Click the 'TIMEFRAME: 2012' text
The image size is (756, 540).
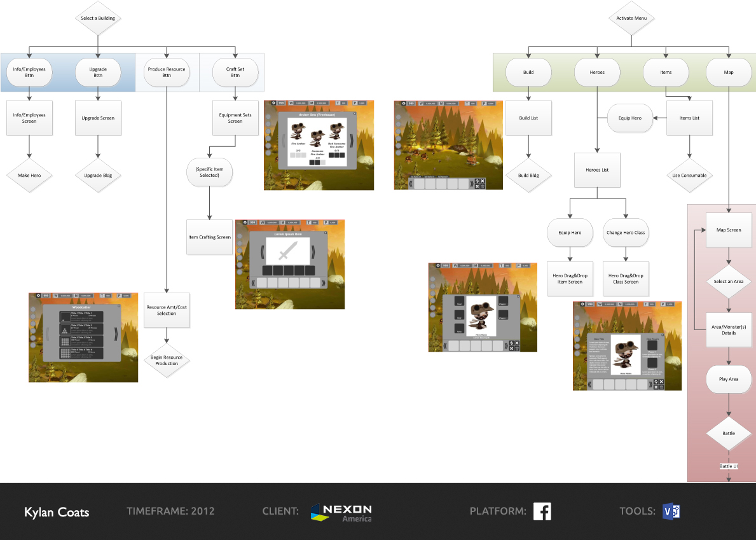(170, 511)
